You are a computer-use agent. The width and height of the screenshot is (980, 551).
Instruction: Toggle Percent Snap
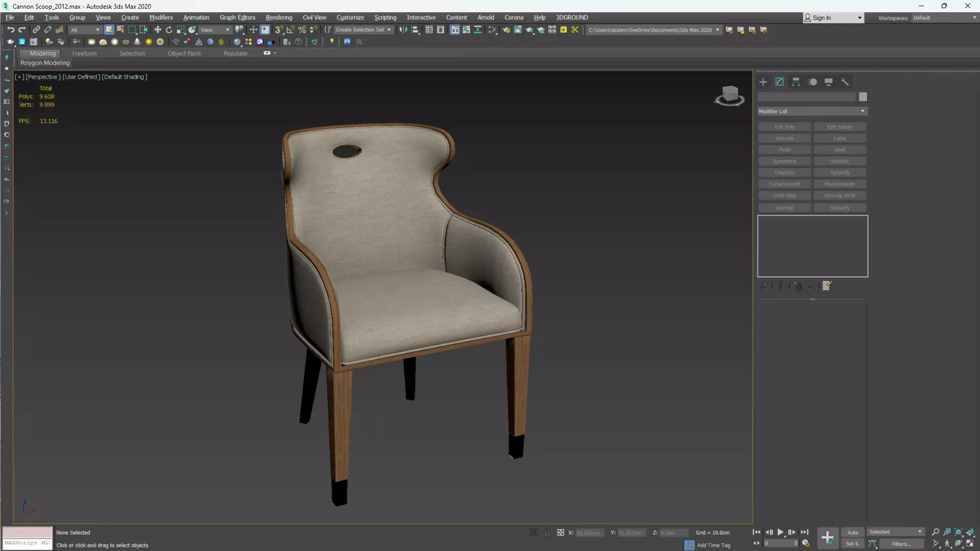[x=302, y=30]
